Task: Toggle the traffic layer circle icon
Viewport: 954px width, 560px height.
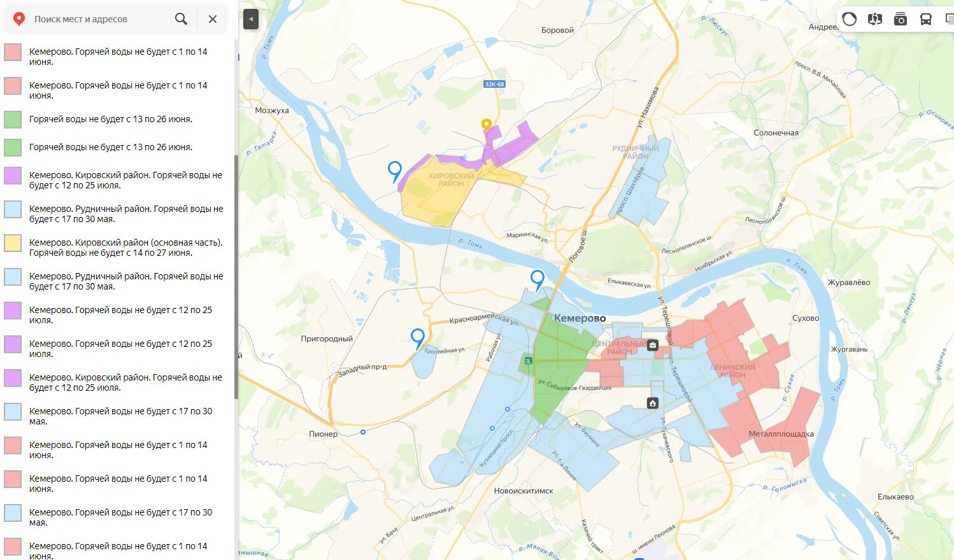Action: [x=850, y=19]
